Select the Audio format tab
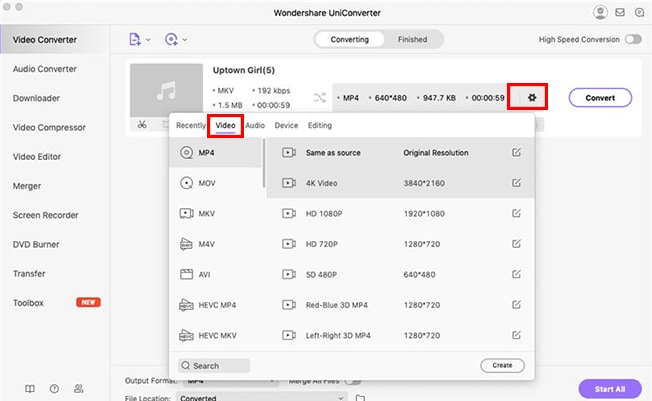This screenshot has width=652, height=401. [255, 125]
